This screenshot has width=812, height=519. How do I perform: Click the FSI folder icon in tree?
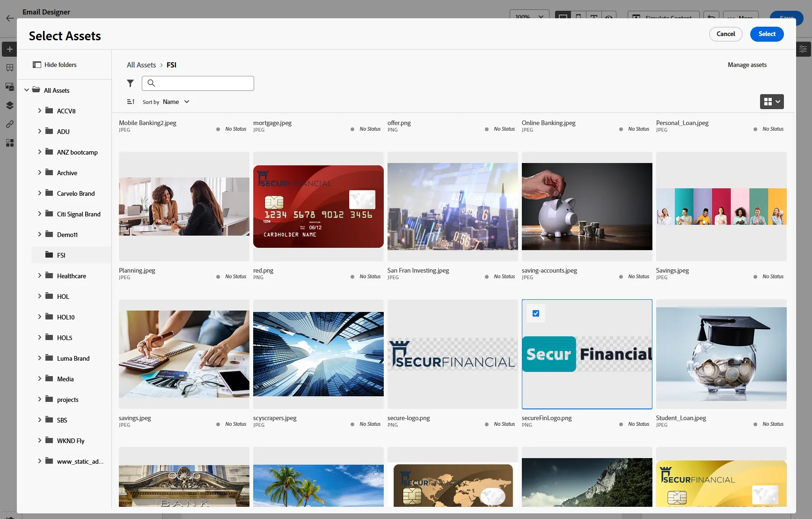pos(49,255)
